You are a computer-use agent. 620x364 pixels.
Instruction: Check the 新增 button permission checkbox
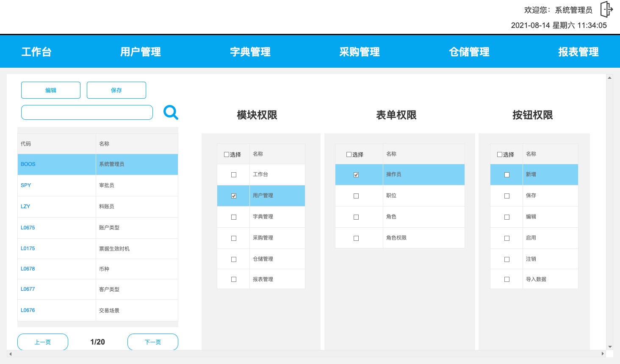pos(507,174)
